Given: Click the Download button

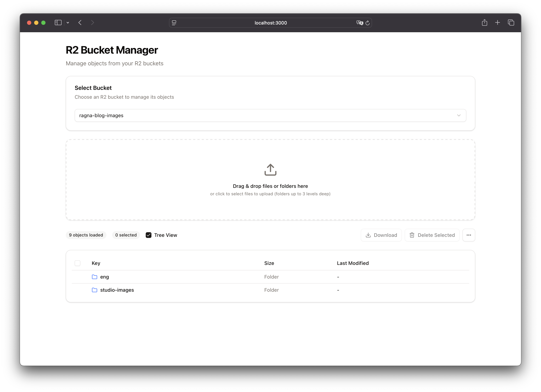Looking at the screenshot, I should (x=381, y=235).
